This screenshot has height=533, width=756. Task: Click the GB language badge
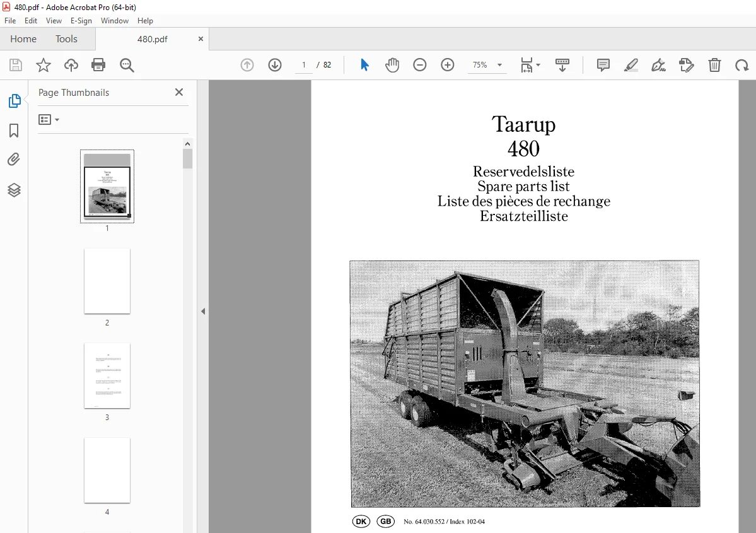click(386, 522)
